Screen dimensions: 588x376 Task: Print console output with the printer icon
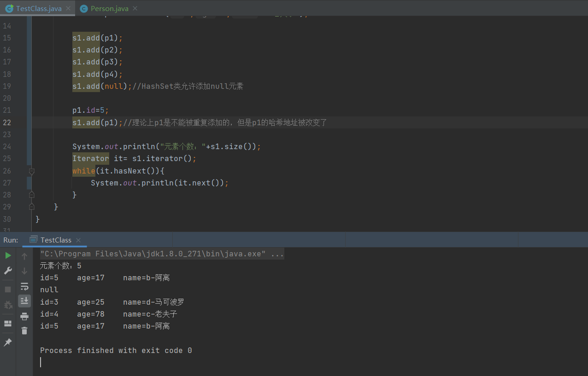point(24,316)
